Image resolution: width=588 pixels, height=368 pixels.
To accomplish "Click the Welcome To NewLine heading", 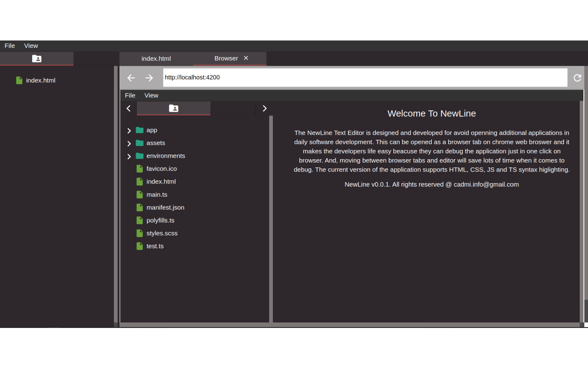I will point(432,114).
